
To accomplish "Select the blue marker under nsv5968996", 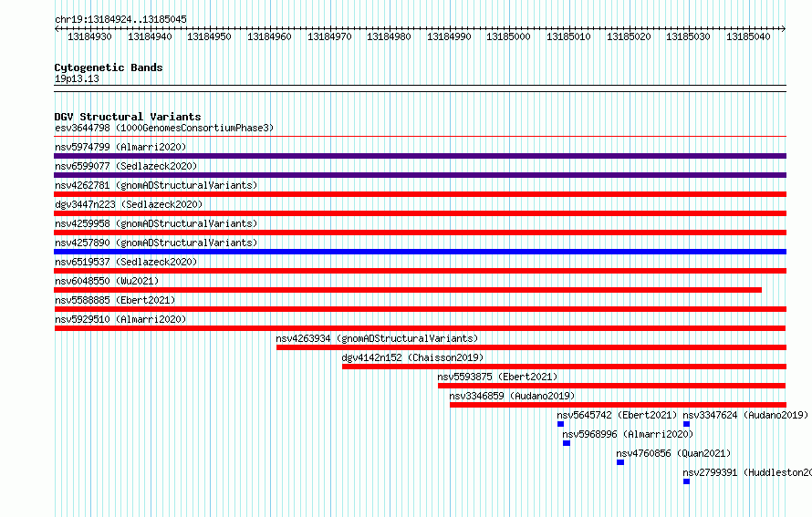I will click(567, 443).
